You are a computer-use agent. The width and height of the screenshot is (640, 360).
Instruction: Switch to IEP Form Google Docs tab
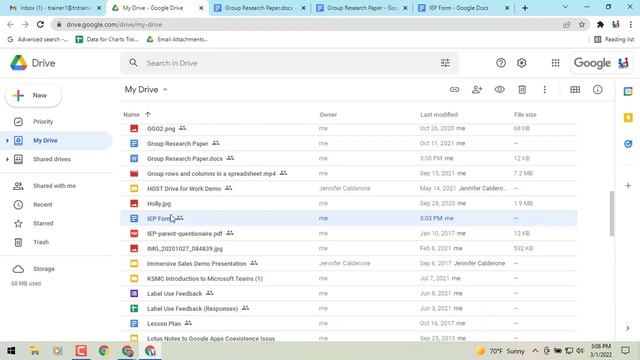click(x=464, y=8)
